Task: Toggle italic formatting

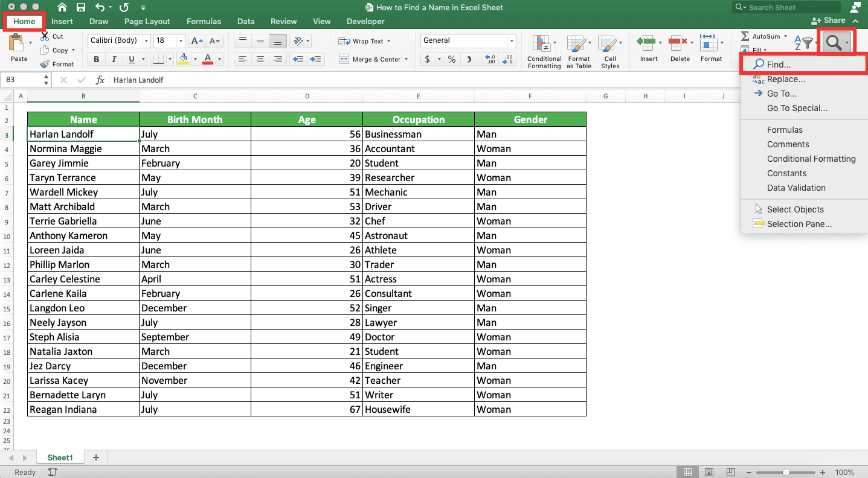Action: tap(114, 59)
